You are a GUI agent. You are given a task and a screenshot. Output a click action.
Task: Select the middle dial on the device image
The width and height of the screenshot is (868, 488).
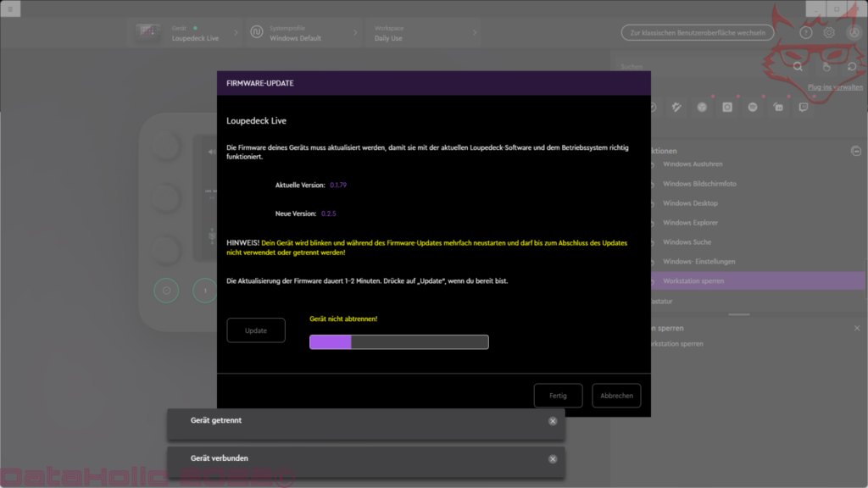tap(165, 197)
